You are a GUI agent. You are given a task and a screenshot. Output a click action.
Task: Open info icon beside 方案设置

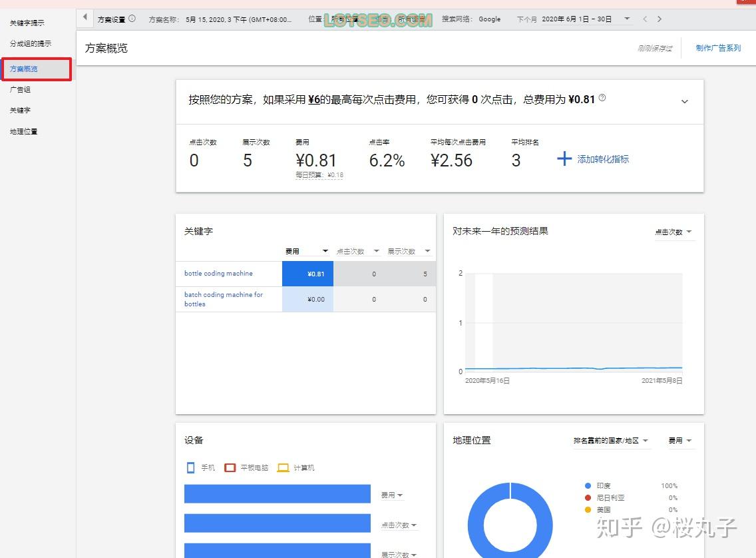click(x=132, y=19)
